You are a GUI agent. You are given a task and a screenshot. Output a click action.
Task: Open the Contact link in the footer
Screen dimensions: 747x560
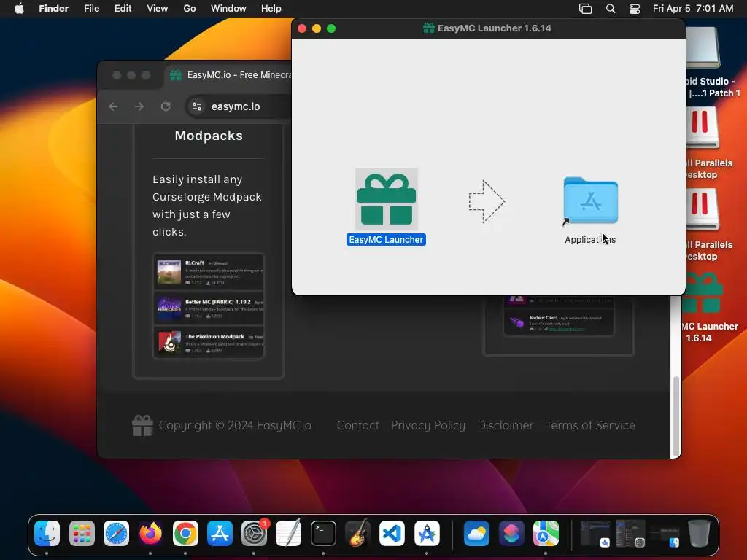pyautogui.click(x=357, y=425)
